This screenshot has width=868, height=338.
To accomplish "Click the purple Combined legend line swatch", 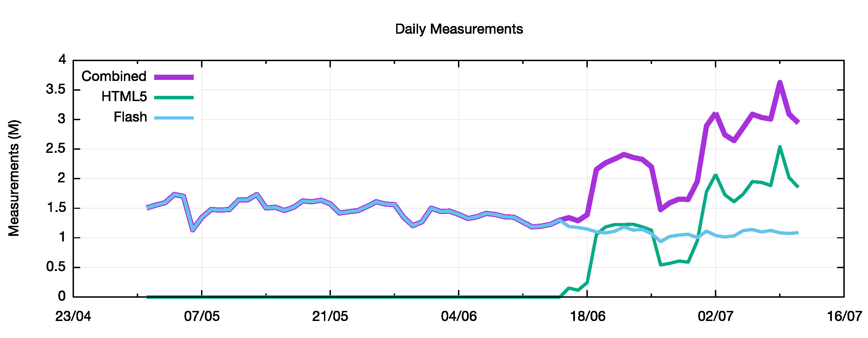I will (x=174, y=77).
